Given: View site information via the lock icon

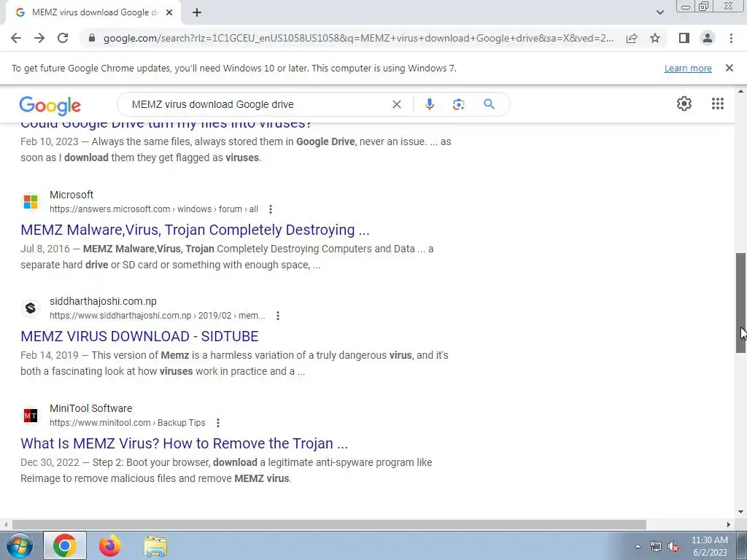Looking at the screenshot, I should pos(92,38).
